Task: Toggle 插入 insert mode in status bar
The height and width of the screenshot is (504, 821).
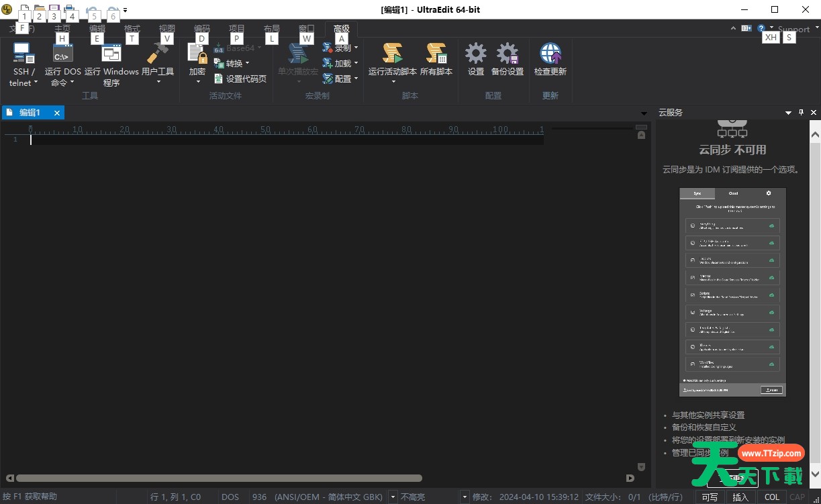Action: 740,497
